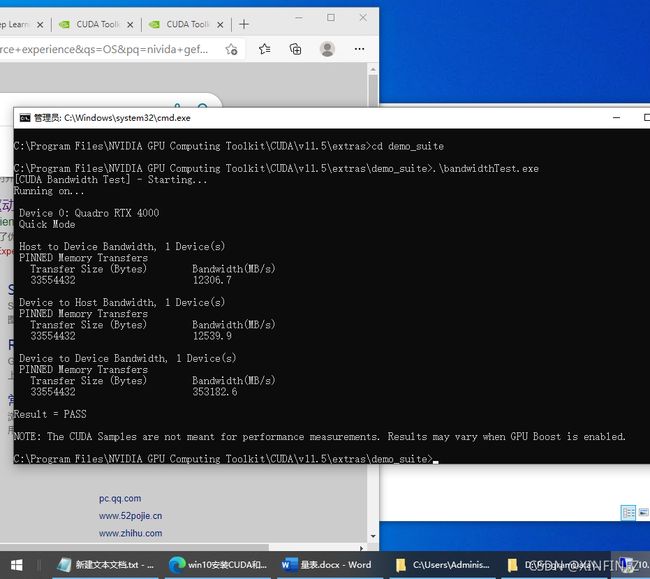Click the browser scrollbar down arrow
This screenshot has width=650, height=579.
click(x=373, y=538)
